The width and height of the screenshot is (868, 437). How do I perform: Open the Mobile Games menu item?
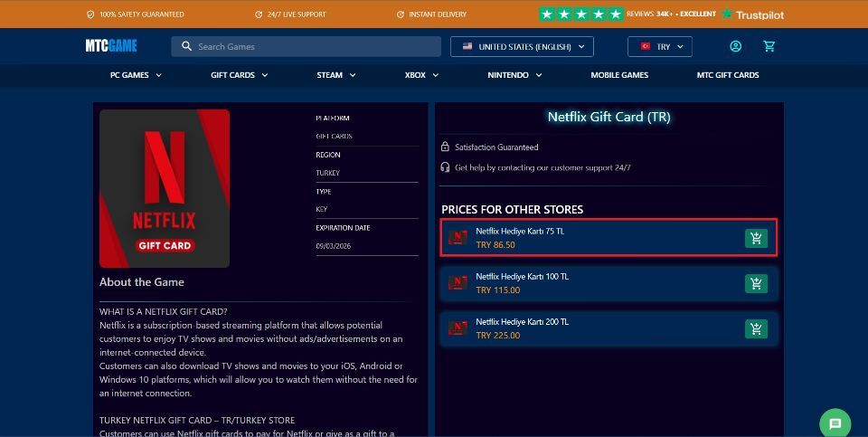click(x=619, y=75)
